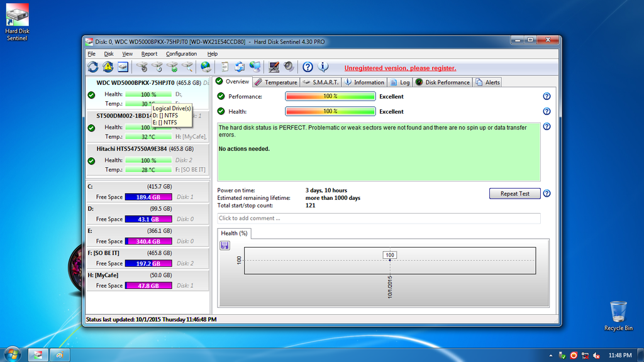
Task: Switch to the S.M.A.R.T. tab
Action: click(x=320, y=82)
